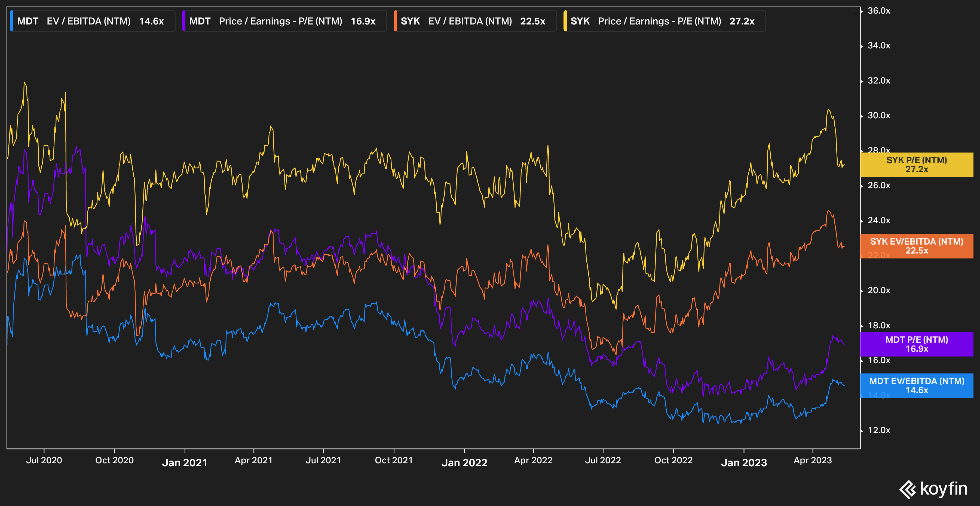Click the yellow SYK P/E (NTM) 27.2x price tag
The image size is (980, 506).
point(917,165)
